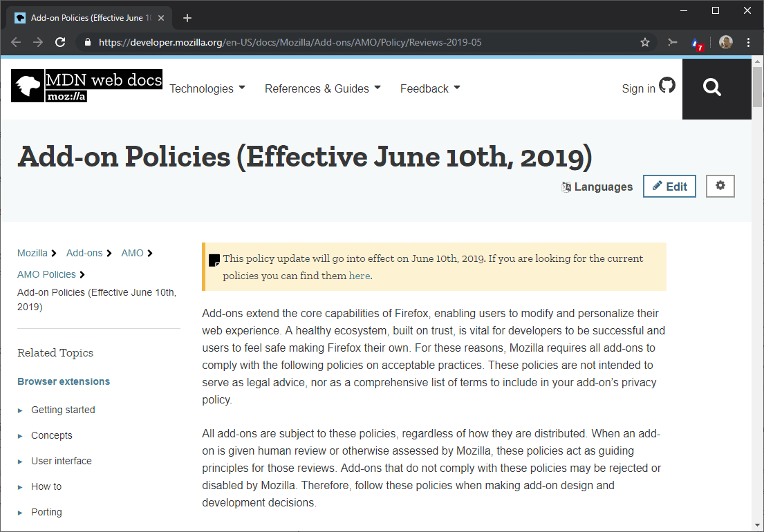Open the page gear settings icon
Screen dimensions: 764x532
point(720,186)
